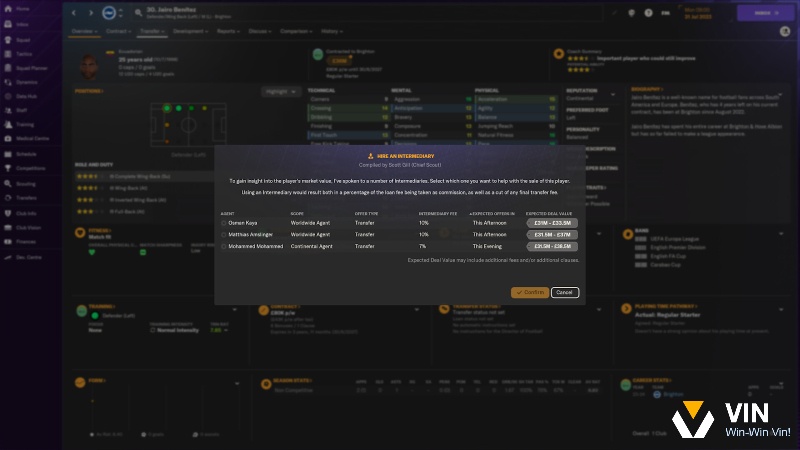
Task: Click the Continue button at top right
Action: (x=765, y=13)
